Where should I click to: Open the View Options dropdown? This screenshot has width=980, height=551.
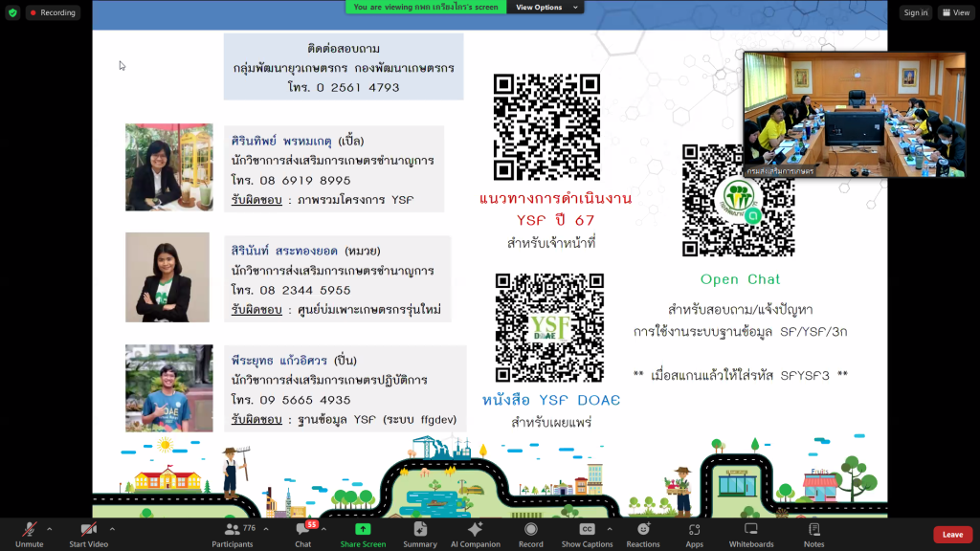click(546, 7)
